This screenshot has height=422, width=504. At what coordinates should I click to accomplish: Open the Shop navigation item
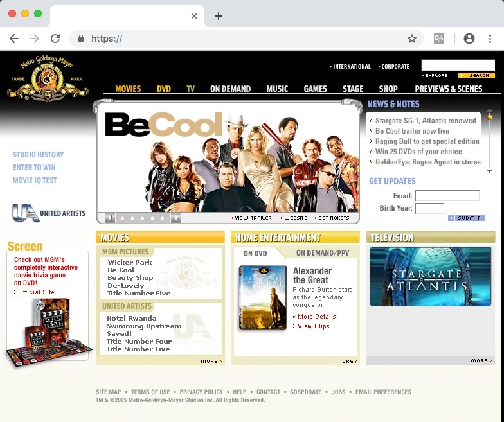click(388, 89)
